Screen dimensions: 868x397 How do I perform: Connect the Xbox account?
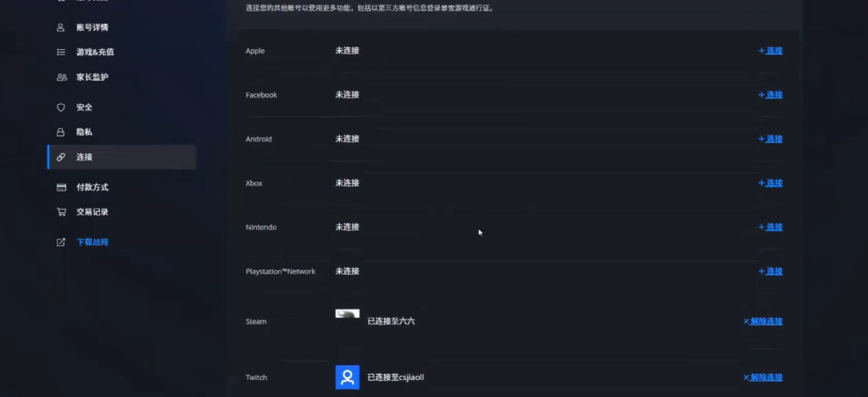click(x=771, y=183)
